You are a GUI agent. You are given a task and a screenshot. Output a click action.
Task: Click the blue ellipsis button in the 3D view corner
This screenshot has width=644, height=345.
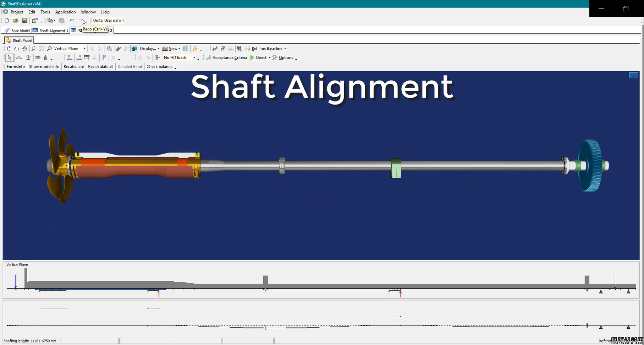pyautogui.click(x=633, y=76)
